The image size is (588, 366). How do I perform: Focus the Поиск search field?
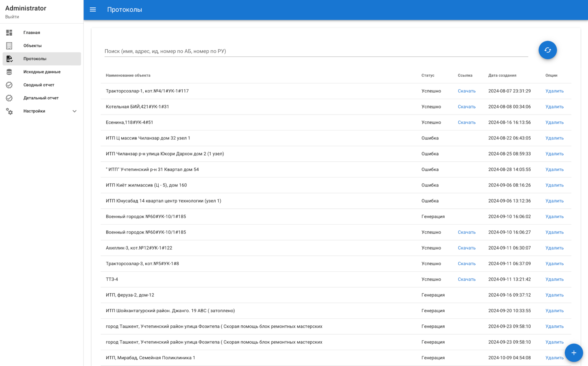(x=316, y=51)
